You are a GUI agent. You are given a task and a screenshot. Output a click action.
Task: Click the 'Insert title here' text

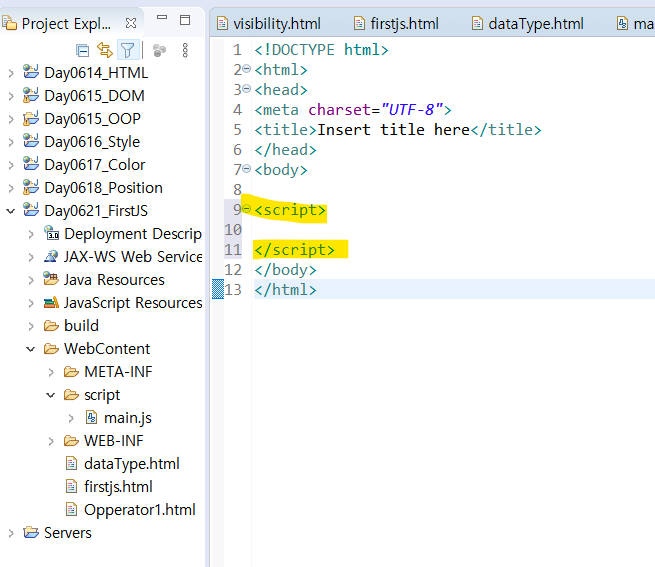tap(394, 130)
